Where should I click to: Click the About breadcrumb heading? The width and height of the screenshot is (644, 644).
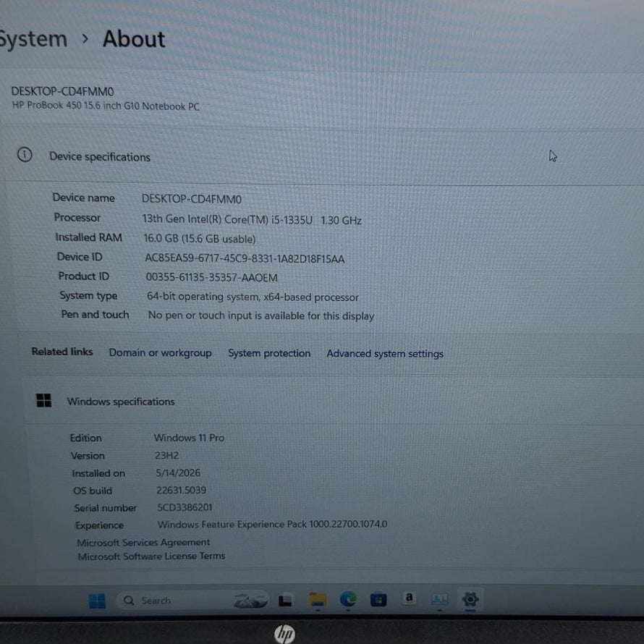(134, 39)
